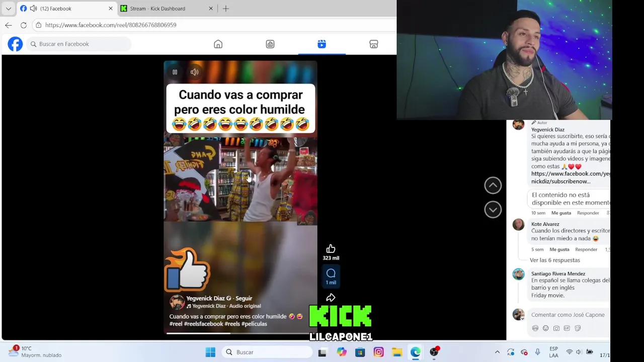The image size is (644, 362).
Task: Open tab list dropdown arrow
Action: point(9,9)
